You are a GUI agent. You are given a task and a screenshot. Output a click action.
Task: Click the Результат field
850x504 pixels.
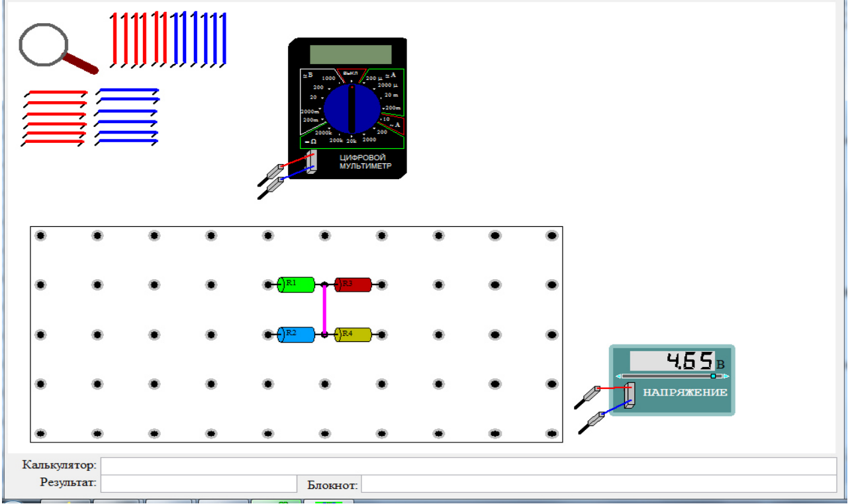click(199, 483)
